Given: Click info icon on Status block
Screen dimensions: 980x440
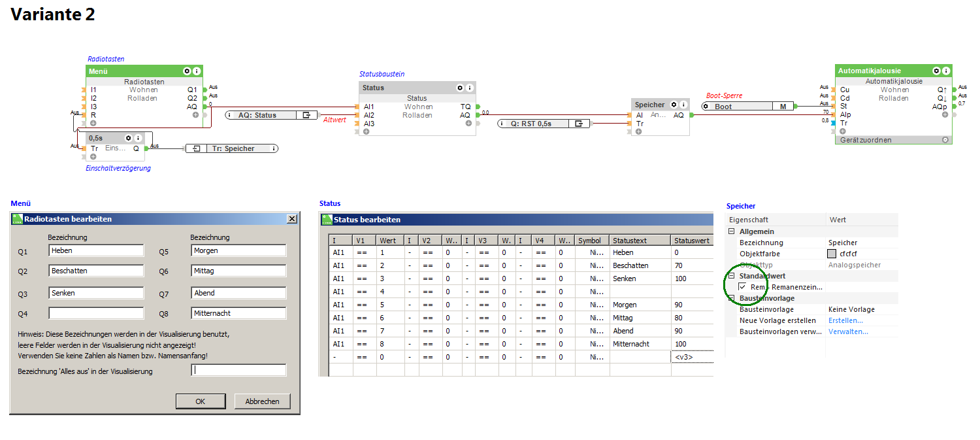Looking at the screenshot, I should click(469, 88).
